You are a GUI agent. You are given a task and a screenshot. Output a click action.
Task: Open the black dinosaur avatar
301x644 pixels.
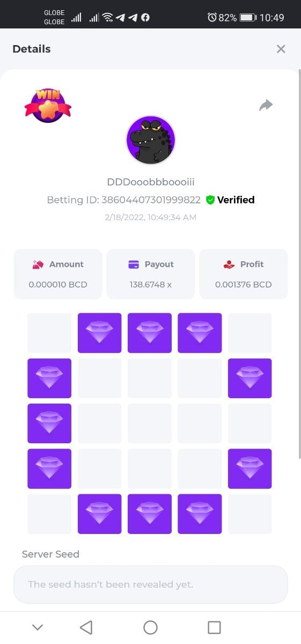pyautogui.click(x=151, y=140)
